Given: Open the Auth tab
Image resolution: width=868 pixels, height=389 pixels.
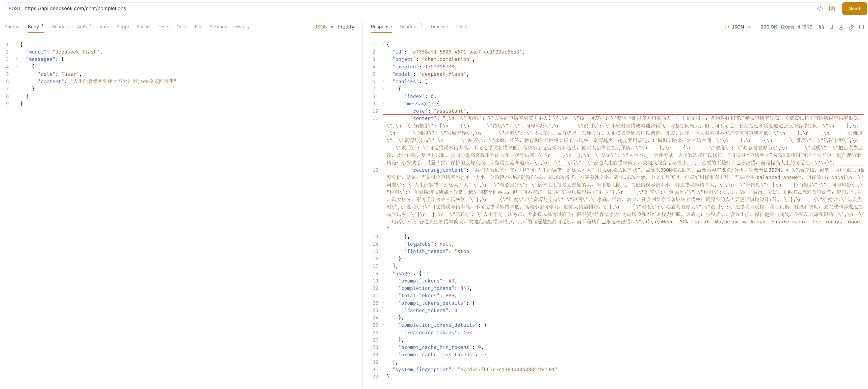Looking at the screenshot, I should (82, 27).
